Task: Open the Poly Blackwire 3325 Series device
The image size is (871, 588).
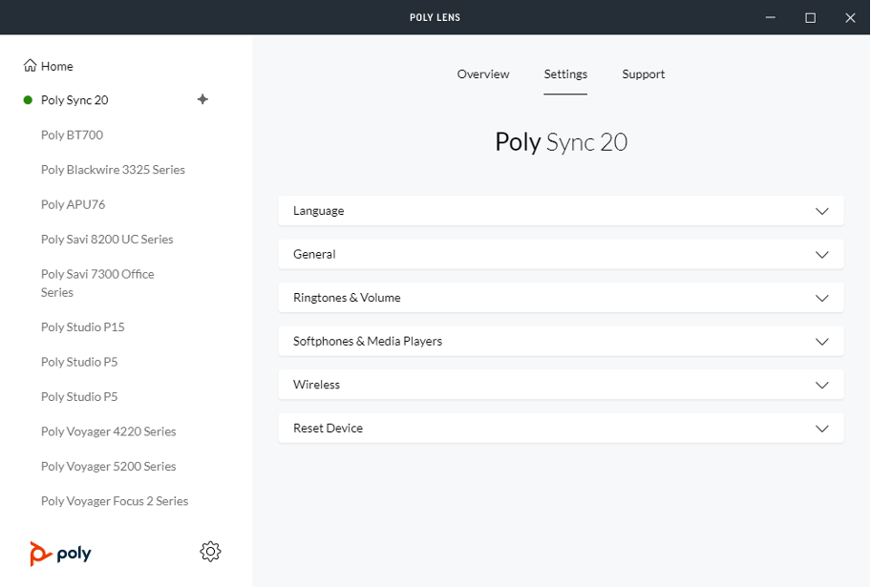Action: pos(112,169)
